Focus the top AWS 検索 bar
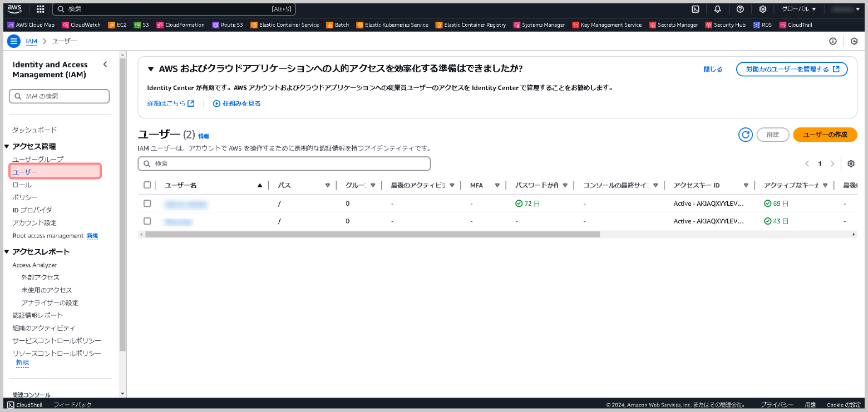This screenshot has width=868, height=412. (174, 9)
